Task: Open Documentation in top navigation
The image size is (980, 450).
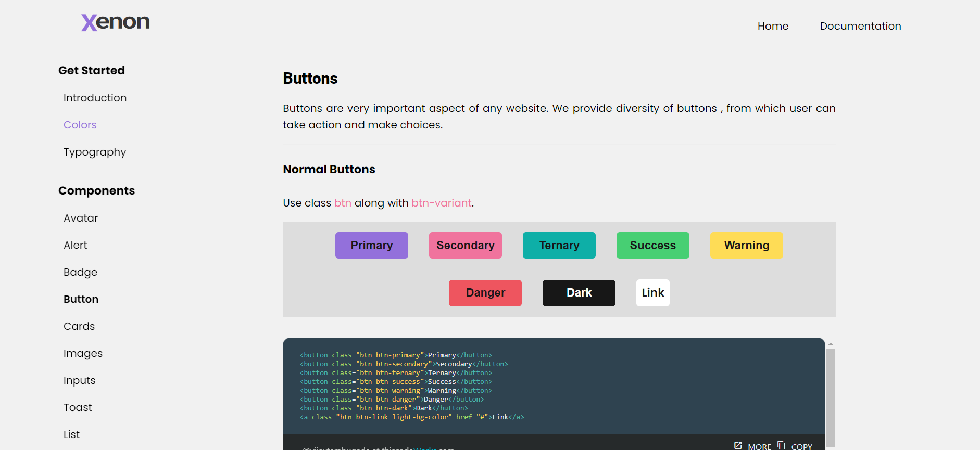Action: point(860,26)
